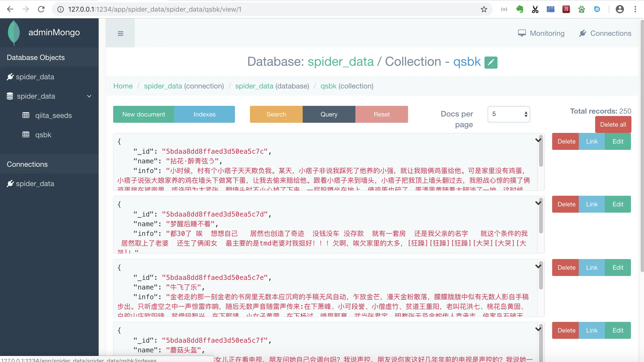This screenshot has height=362, width=644.
Task: Get Link for document ending in 5c7e
Action: coord(592,268)
